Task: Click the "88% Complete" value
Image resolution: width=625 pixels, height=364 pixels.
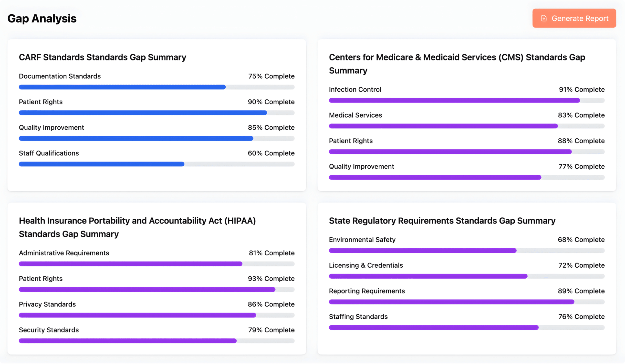Action: pos(581,141)
